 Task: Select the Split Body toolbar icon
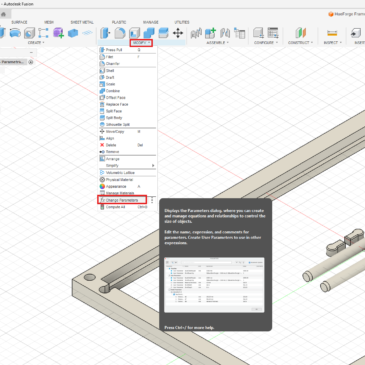click(163, 33)
